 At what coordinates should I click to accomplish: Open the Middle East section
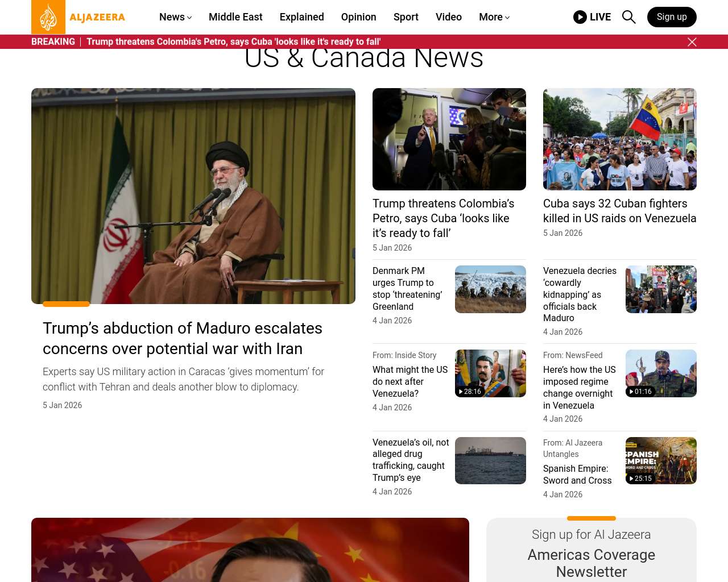(235, 17)
